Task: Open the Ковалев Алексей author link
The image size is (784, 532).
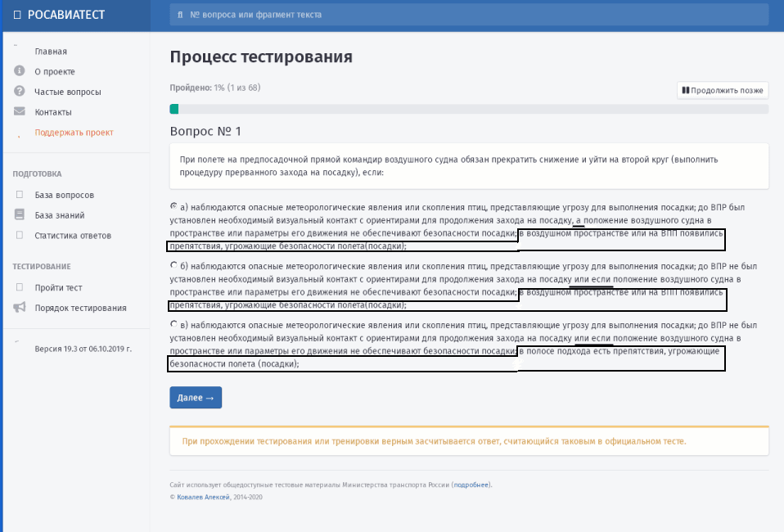Action: tap(204, 496)
